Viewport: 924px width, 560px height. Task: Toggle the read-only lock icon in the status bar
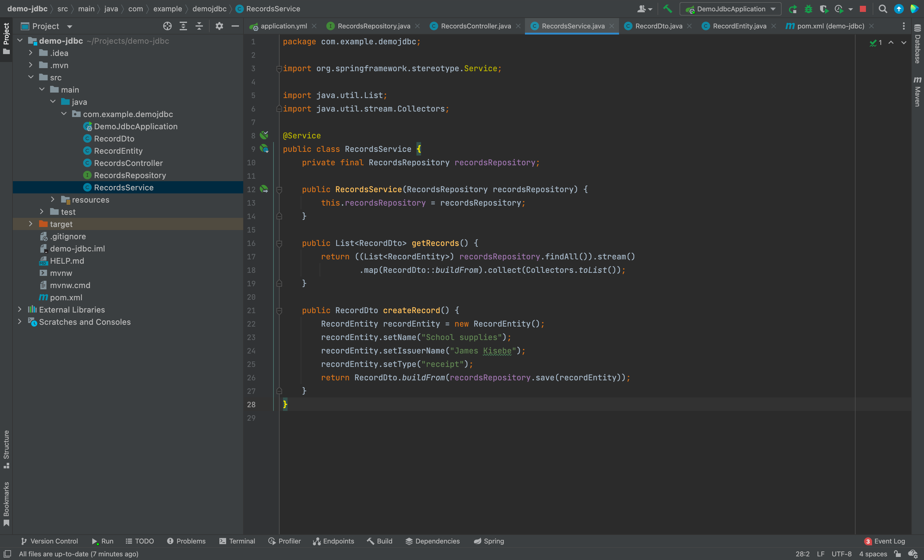point(897,554)
